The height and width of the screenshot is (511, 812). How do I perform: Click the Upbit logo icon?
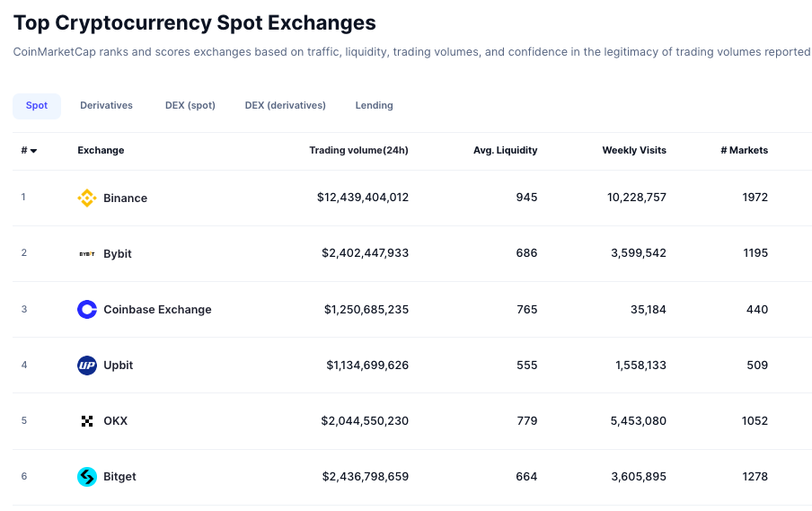coord(87,365)
